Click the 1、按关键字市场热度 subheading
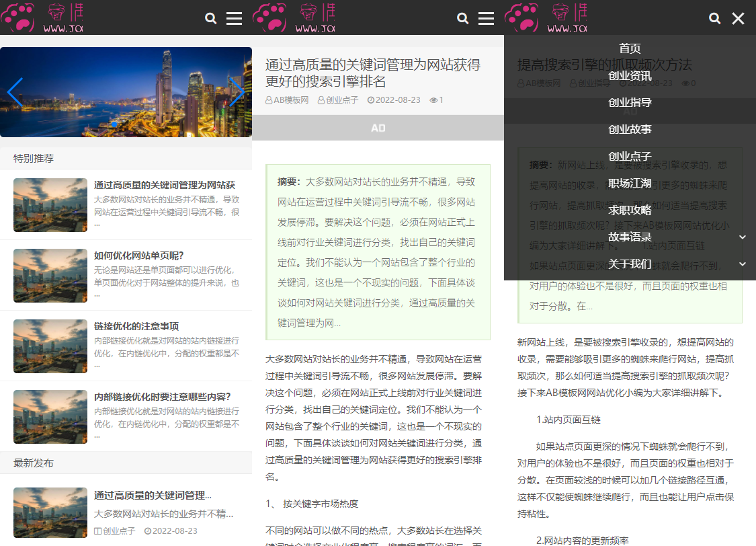 click(312, 504)
